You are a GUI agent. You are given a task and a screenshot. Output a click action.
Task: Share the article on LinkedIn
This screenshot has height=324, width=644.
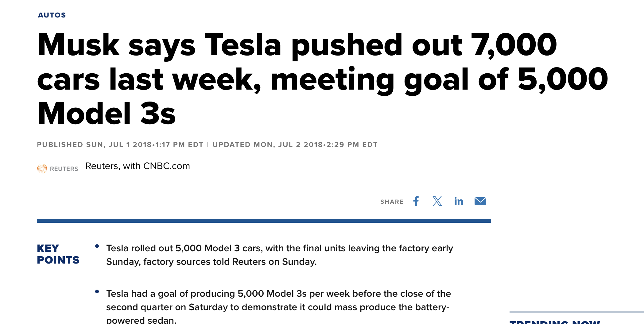[x=459, y=201]
